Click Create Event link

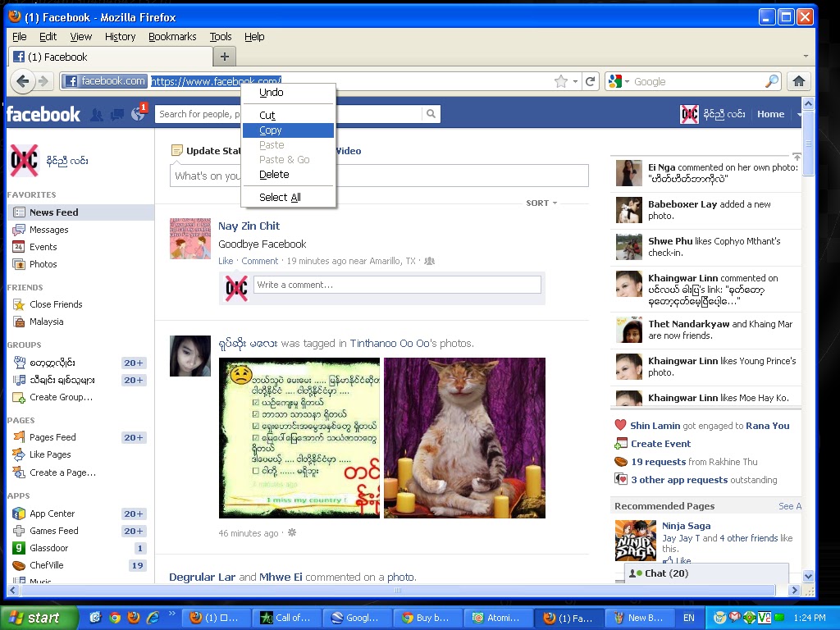tap(660, 444)
